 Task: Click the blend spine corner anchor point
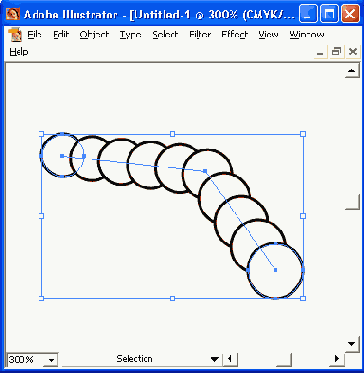205,171
